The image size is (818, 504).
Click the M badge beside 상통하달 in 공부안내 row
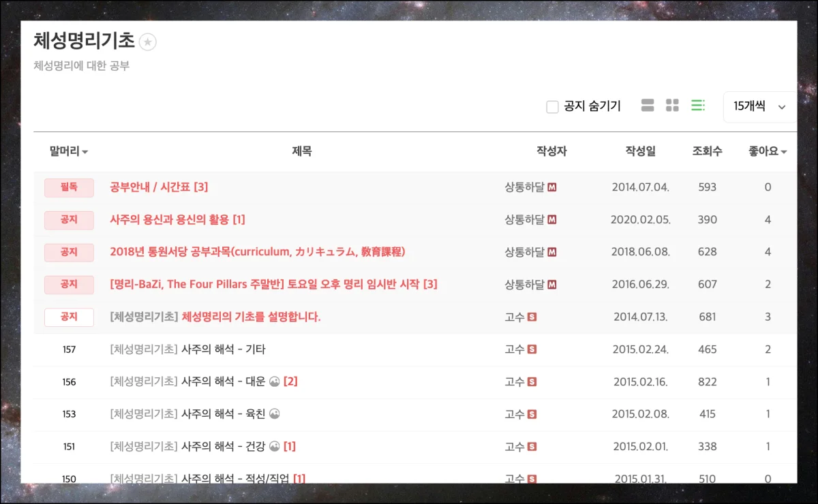pyautogui.click(x=552, y=187)
